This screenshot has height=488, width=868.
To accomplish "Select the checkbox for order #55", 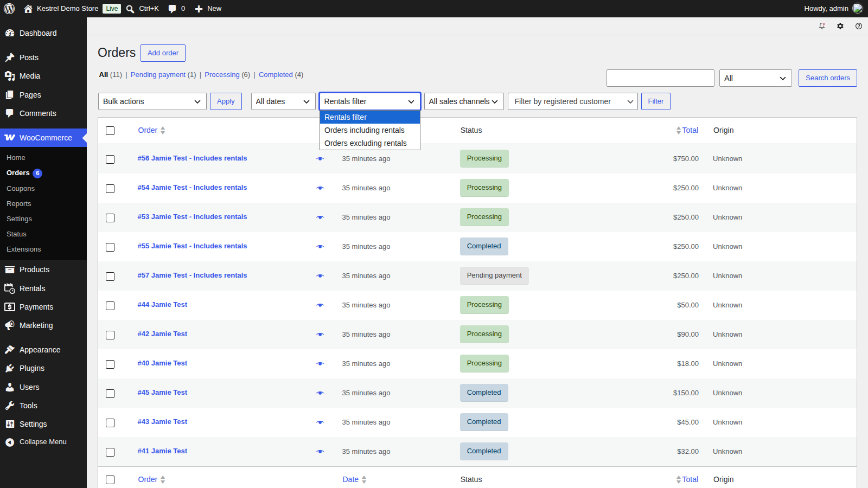I will [110, 247].
